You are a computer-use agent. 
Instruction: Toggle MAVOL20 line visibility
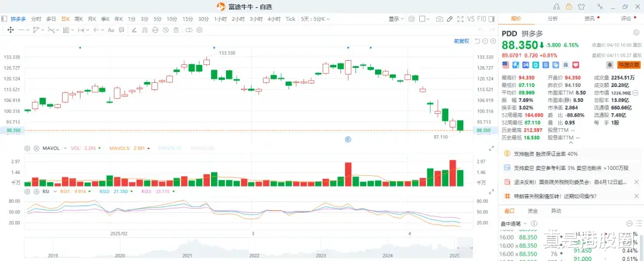pos(202,148)
